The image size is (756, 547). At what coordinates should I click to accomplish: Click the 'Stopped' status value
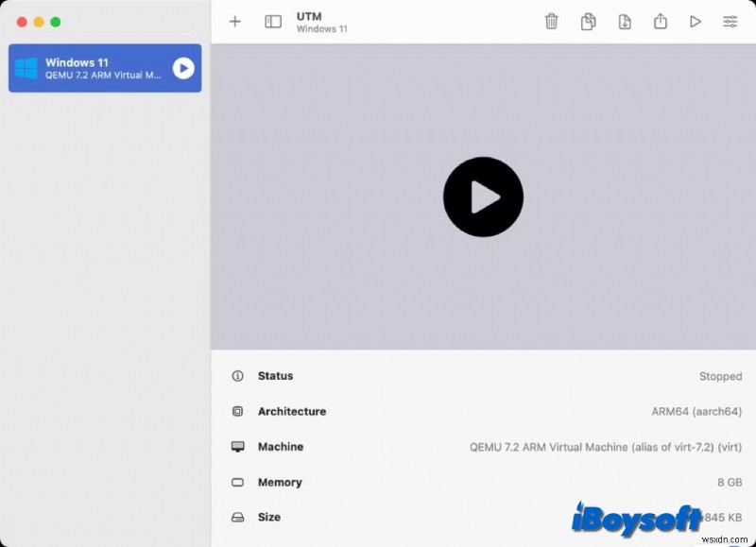(720, 376)
